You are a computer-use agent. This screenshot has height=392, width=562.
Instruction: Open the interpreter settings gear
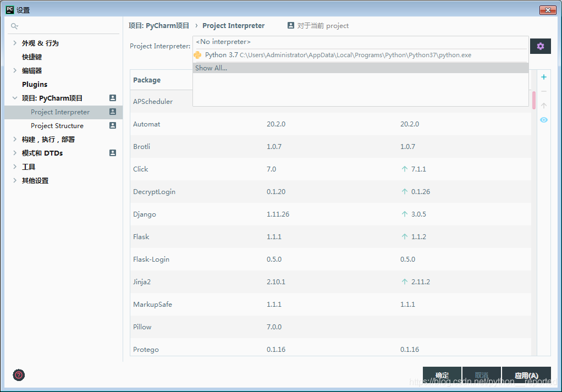[x=540, y=46]
